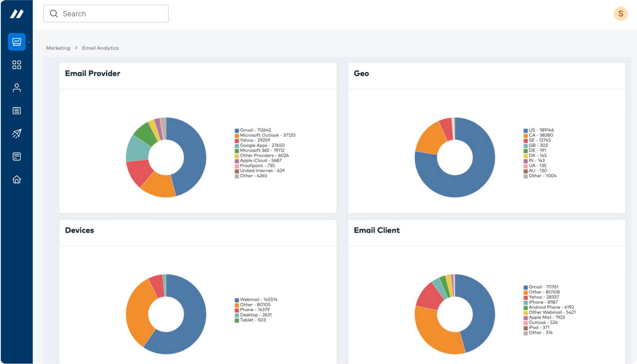Click Tablet - 503 legend entry
Viewport: 637px width, 364px height.
tap(250, 320)
